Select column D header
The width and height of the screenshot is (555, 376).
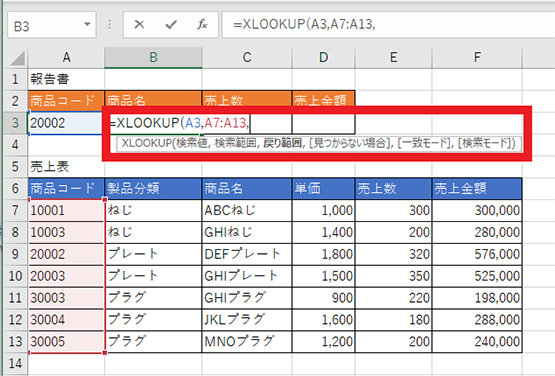324,57
